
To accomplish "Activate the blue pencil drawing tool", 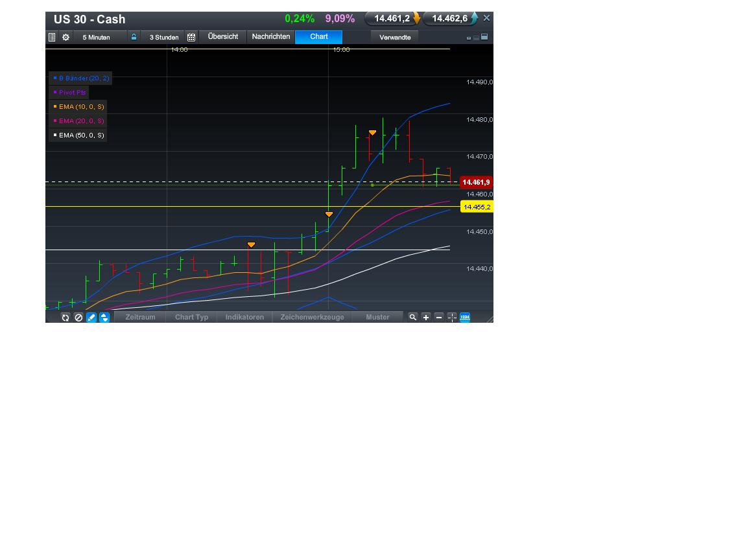I will tap(91, 317).
